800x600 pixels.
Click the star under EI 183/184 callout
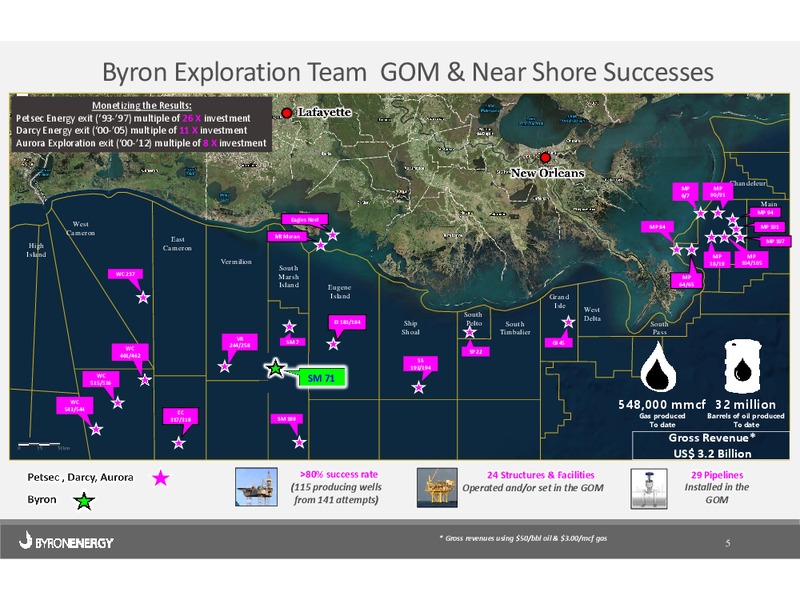tap(333, 344)
